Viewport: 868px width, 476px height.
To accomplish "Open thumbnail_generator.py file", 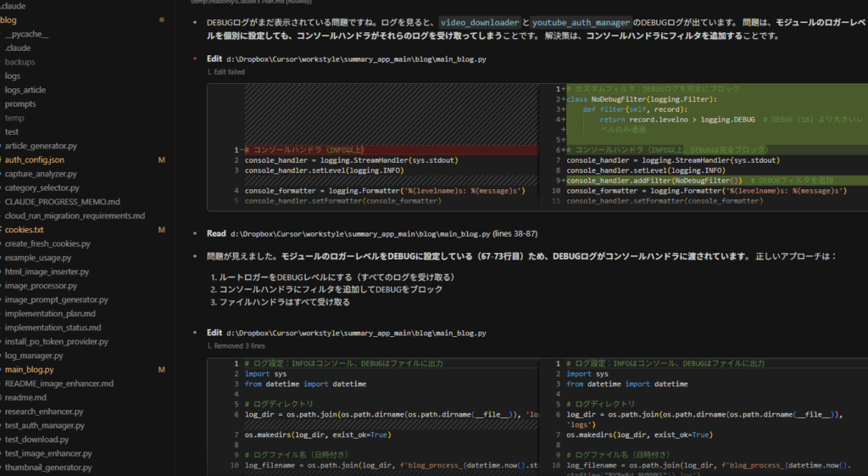I will 48,468.
